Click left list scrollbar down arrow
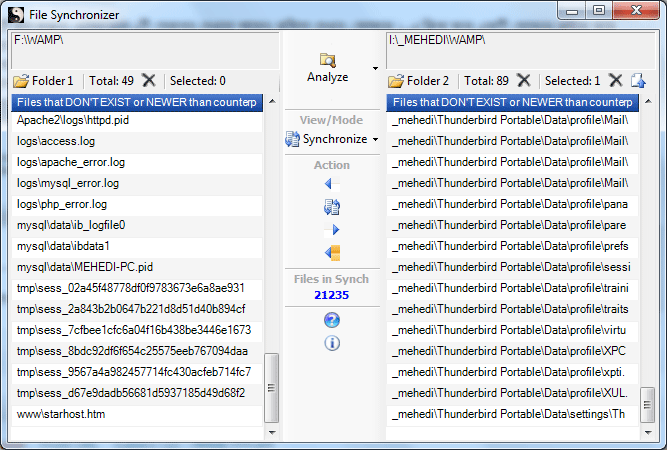Image resolution: width=667 pixels, height=450 pixels. (x=272, y=433)
